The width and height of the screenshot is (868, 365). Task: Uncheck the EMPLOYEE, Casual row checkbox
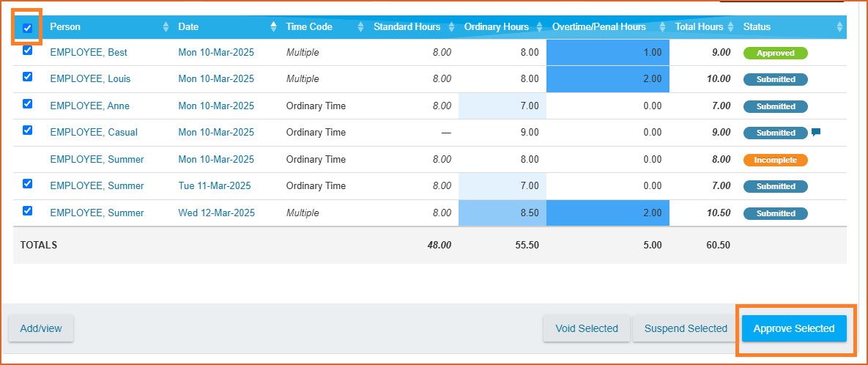tap(27, 130)
